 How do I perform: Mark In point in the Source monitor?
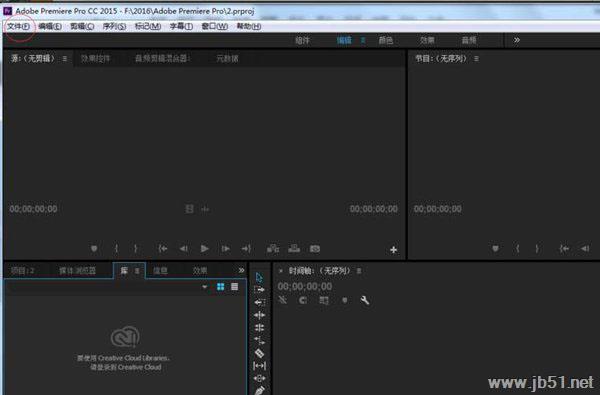click(x=116, y=249)
